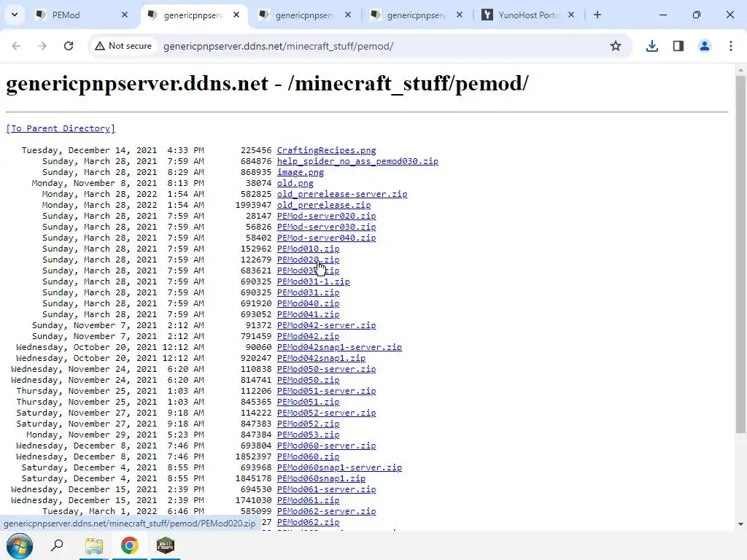Viewport: 747px width, 560px height.
Task: Download PEMod010.zip
Action: pos(309,249)
